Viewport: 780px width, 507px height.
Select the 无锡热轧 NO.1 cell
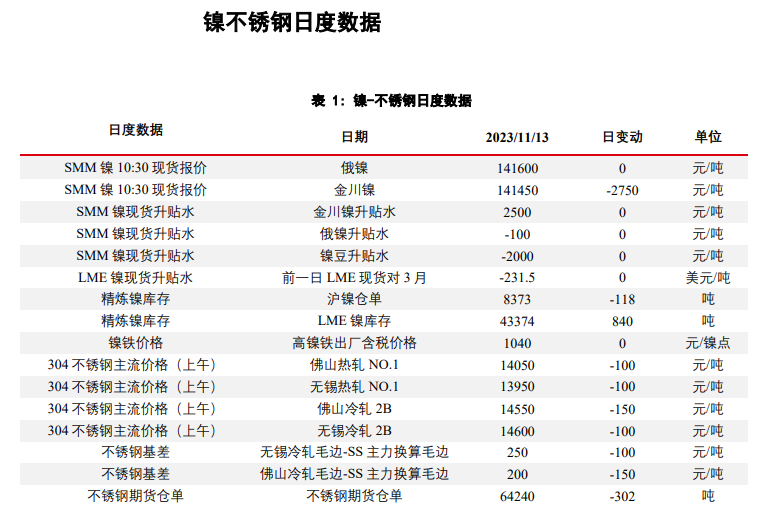[x=354, y=387]
